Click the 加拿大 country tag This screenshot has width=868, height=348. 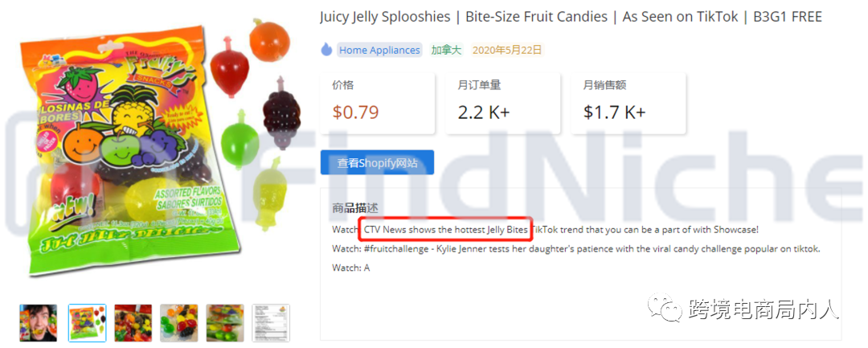click(x=448, y=50)
